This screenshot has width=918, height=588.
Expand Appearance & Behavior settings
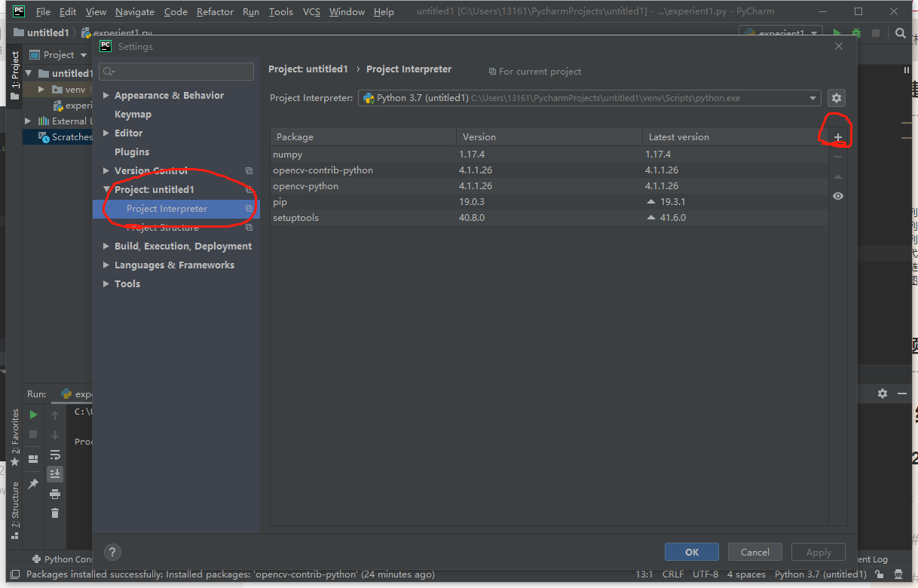click(106, 96)
